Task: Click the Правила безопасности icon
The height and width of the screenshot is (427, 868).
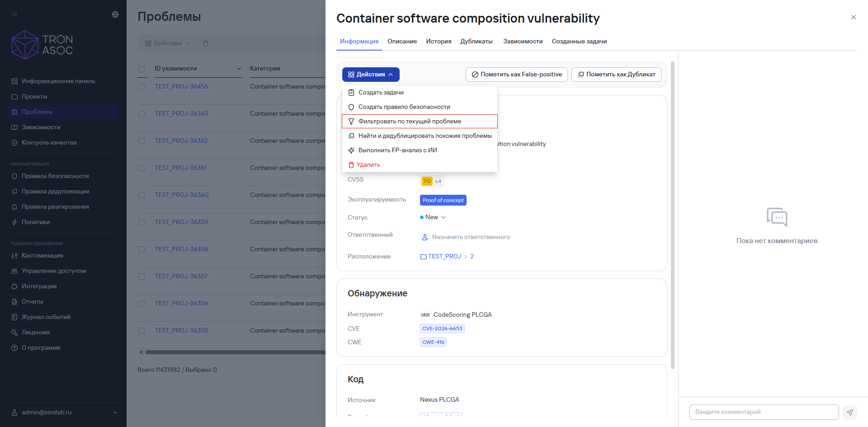Action: pyautogui.click(x=14, y=176)
